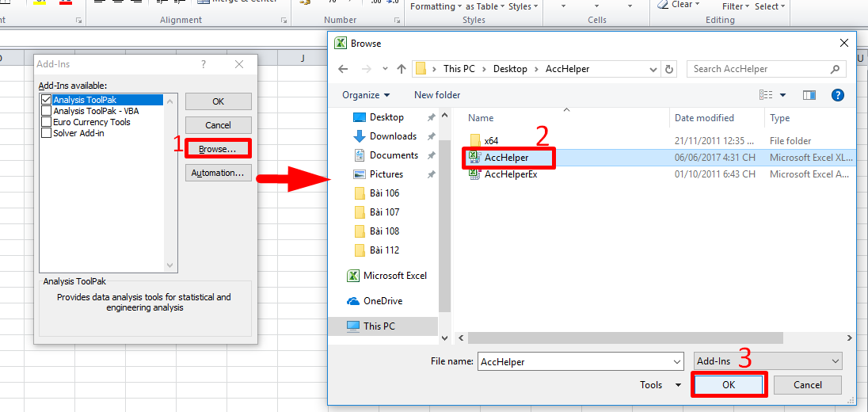
Task: Open Conditional Formatting dropdown in ribbon
Action: click(436, 6)
